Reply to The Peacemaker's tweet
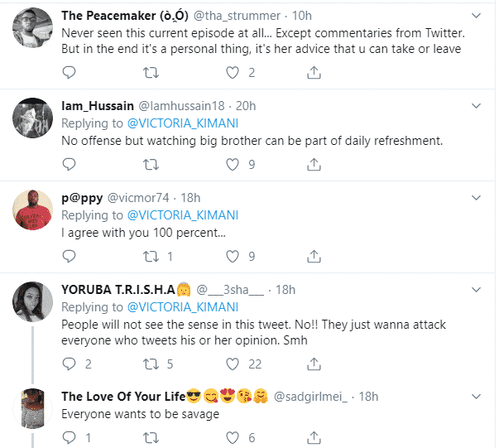499x448 pixels. (x=70, y=73)
